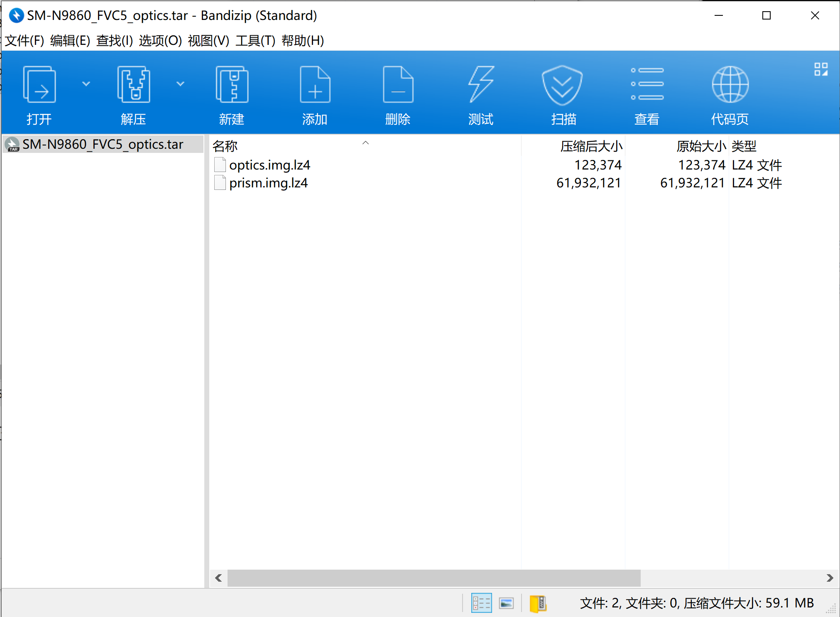Click the LZ4 文件 type of optics.img.lz4

[x=757, y=165]
